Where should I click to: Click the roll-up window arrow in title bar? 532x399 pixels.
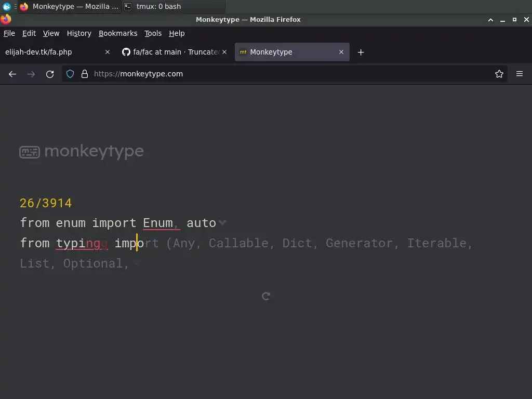pos(490,20)
